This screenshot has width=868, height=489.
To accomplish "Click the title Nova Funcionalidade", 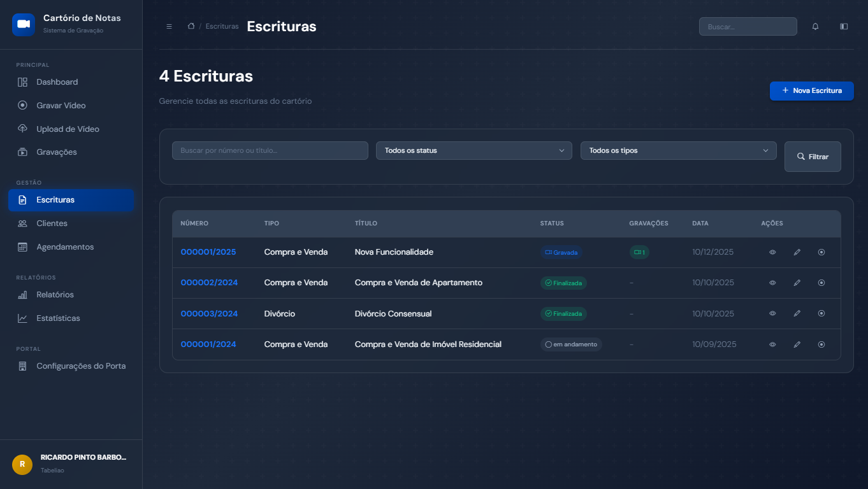I will [394, 252].
